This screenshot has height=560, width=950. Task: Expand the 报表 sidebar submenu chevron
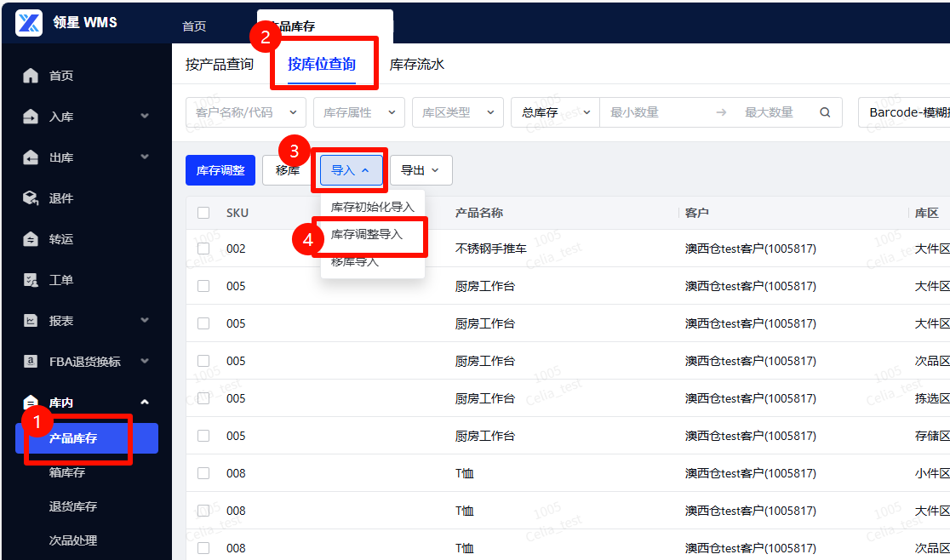pos(145,320)
